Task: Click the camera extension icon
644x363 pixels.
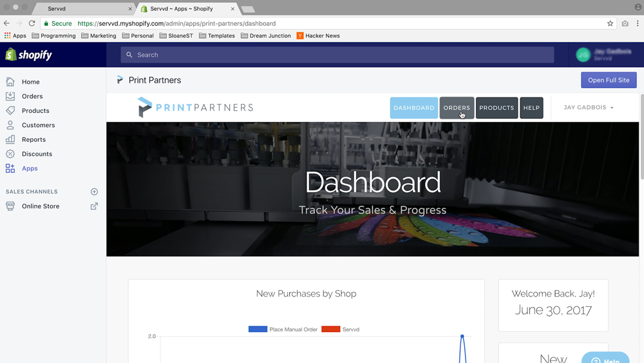Action: (x=625, y=23)
